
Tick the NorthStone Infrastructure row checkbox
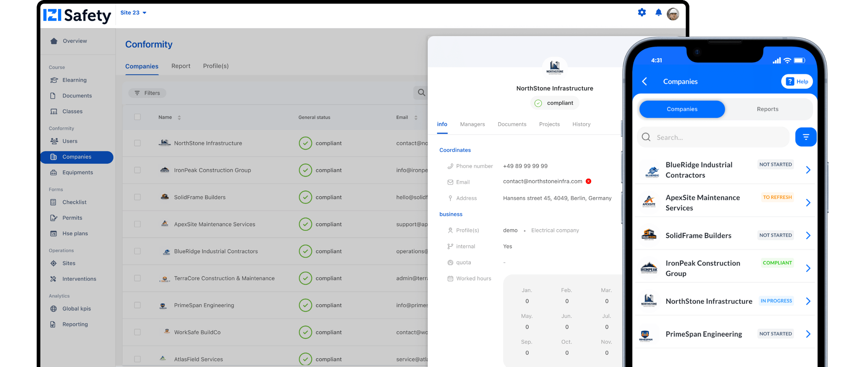pyautogui.click(x=137, y=143)
